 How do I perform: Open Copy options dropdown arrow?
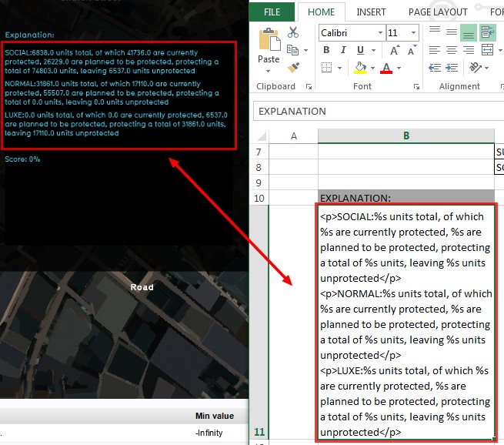click(305, 50)
